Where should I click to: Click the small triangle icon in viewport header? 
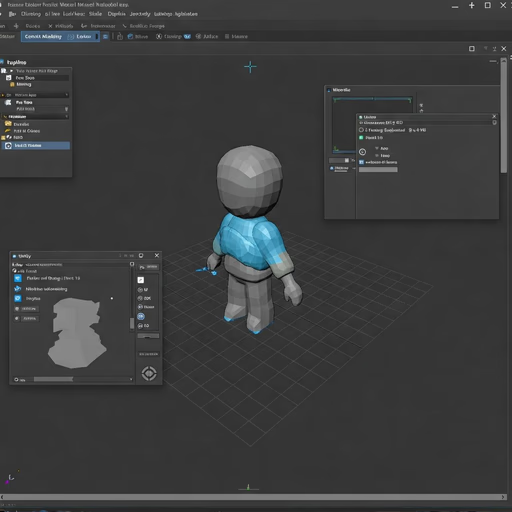486,49
